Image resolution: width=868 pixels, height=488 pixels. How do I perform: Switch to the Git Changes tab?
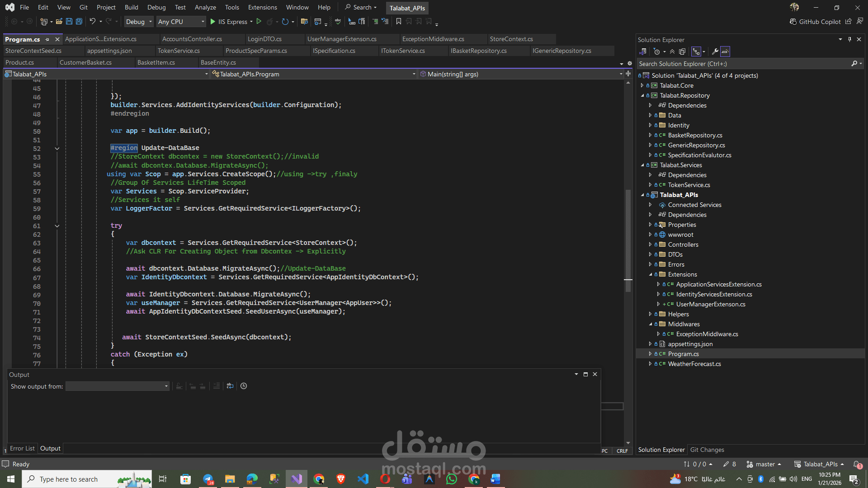pos(707,449)
